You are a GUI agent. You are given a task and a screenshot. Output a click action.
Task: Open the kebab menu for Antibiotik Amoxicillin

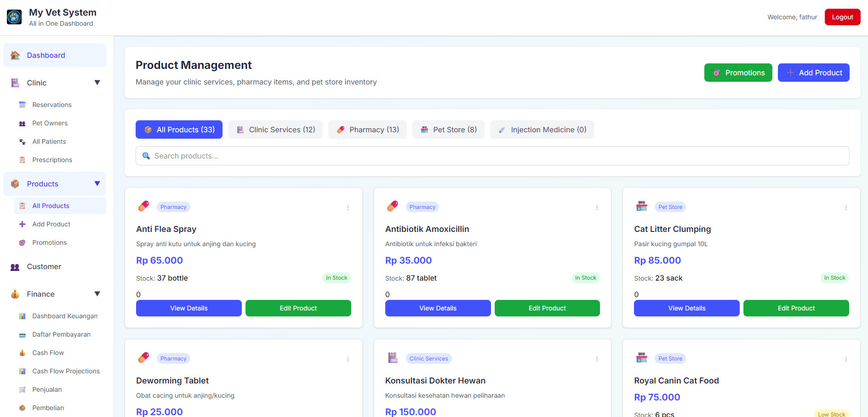597,208
